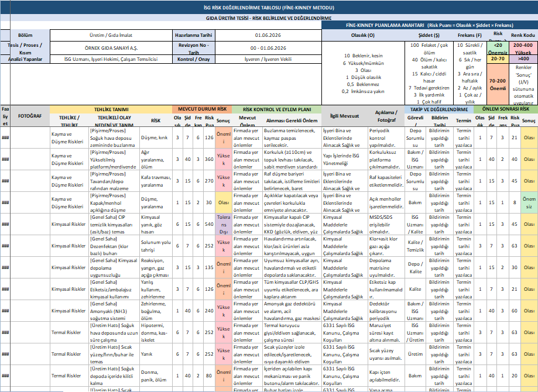Click the 'ÖRNEK GIDA SANAYİ A.Ş.' cell

tap(111, 48)
